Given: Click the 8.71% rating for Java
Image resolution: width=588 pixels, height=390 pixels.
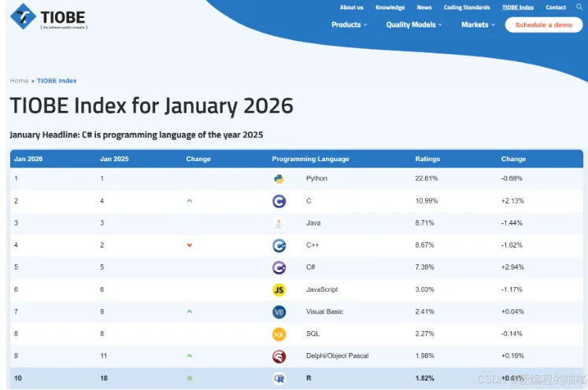Looking at the screenshot, I should [424, 223].
